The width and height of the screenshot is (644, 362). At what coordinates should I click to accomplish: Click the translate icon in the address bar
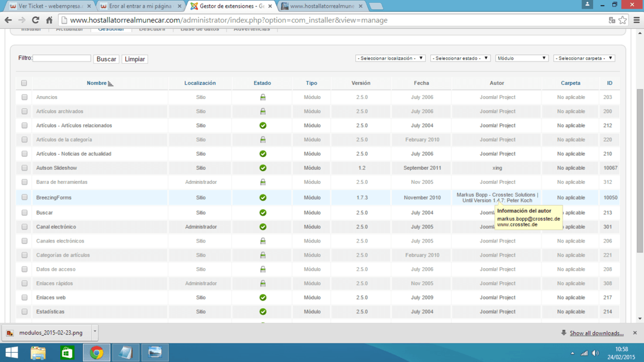click(x=612, y=20)
